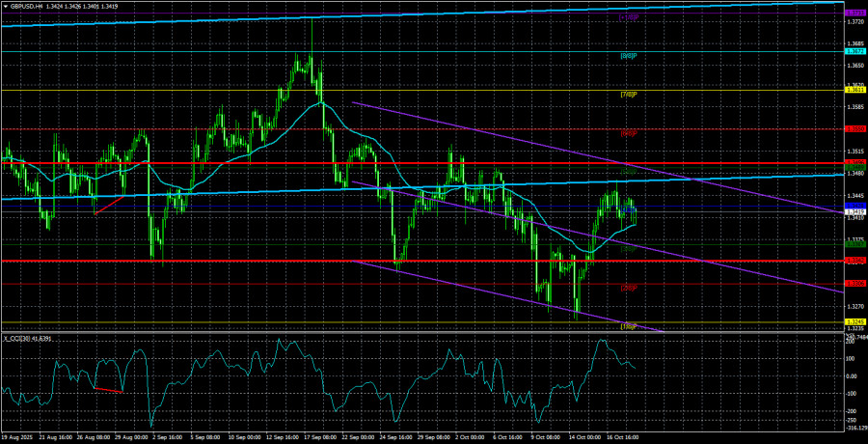This screenshot has width=868, height=444.
Task: Click the 17 Sep 08:00 time axis label
Action: (320, 436)
